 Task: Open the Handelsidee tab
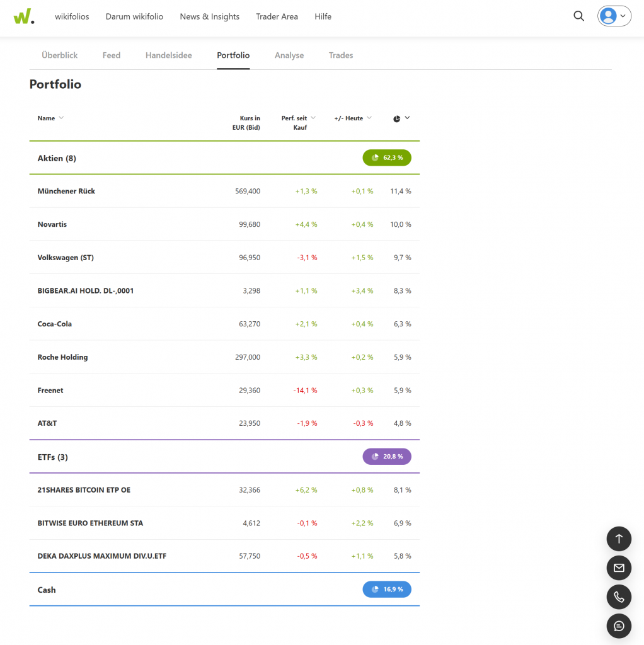(168, 55)
